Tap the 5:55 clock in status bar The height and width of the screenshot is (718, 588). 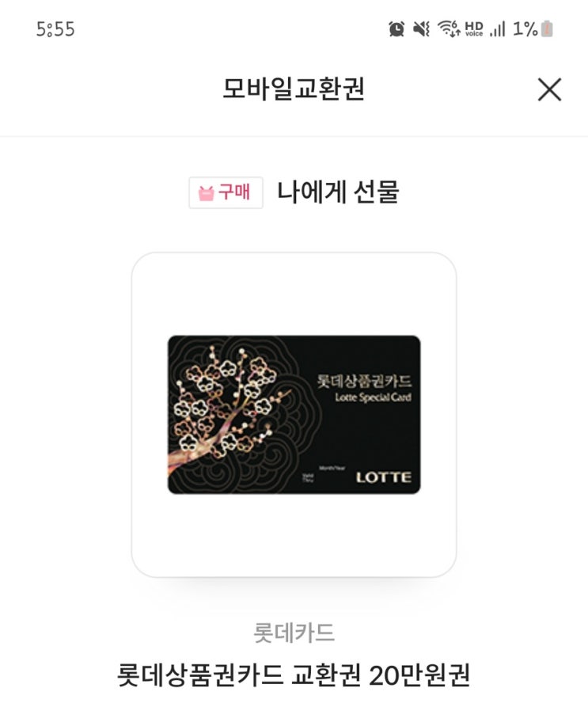pos(55,29)
